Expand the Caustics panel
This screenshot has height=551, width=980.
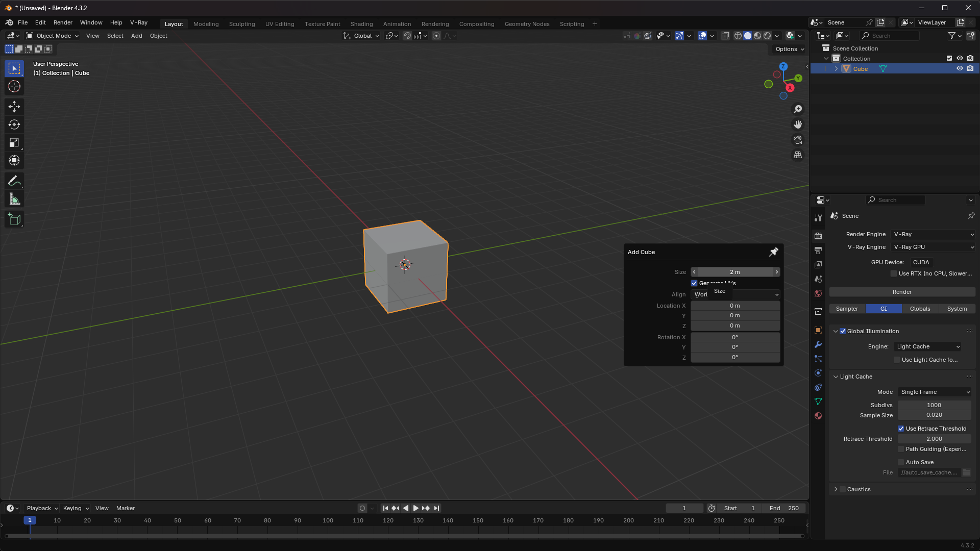[836, 489]
